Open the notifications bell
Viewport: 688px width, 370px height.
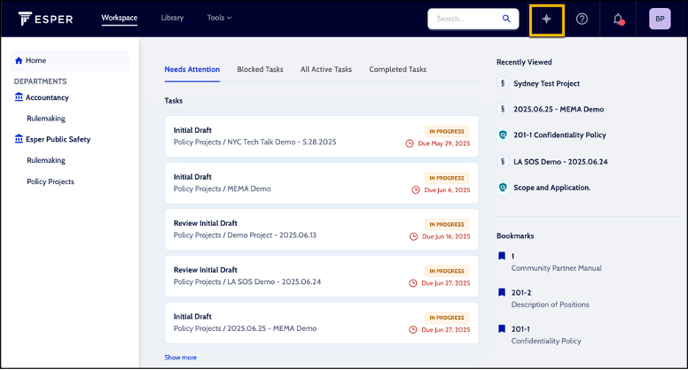[x=618, y=19]
